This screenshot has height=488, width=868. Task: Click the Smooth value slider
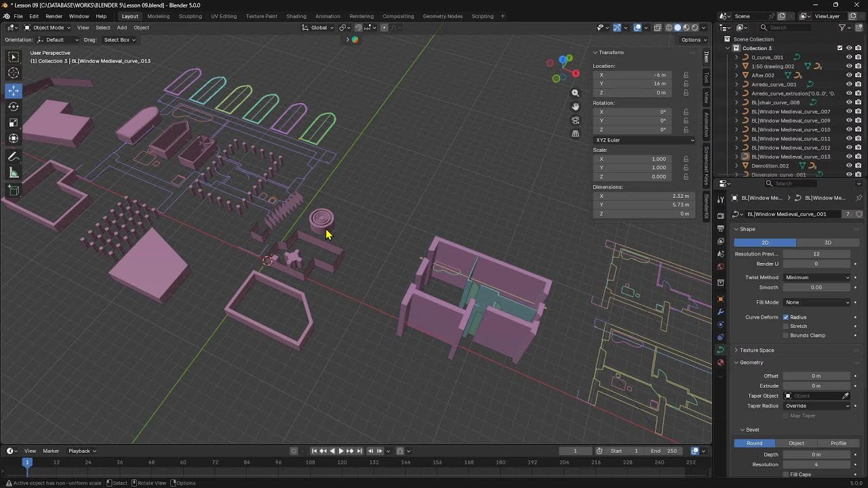tap(816, 287)
